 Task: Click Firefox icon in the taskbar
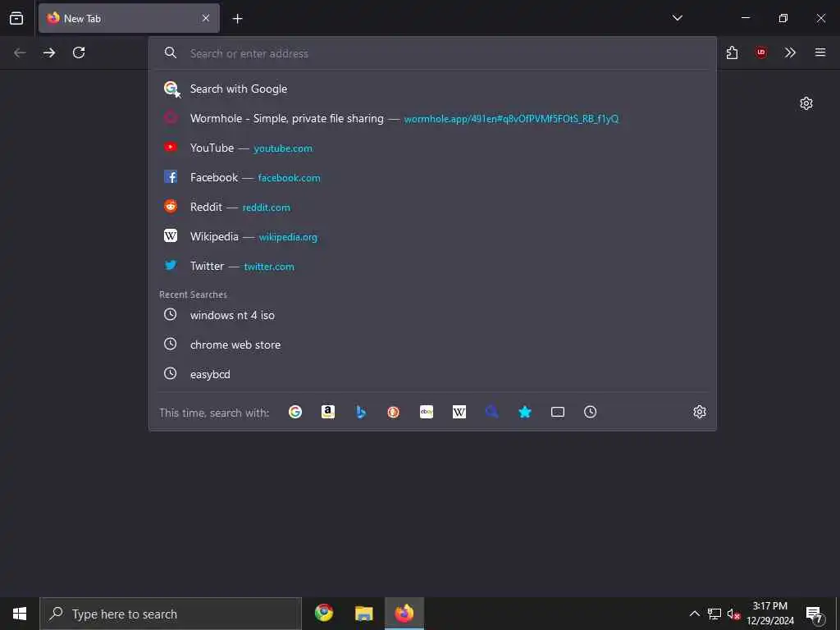[404, 614]
